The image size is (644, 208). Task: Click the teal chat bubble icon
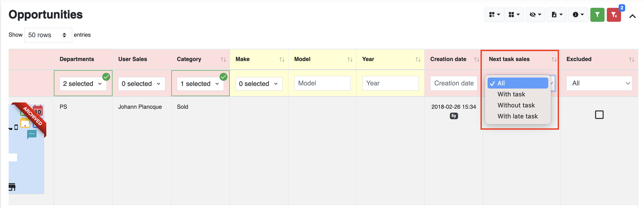click(x=32, y=134)
